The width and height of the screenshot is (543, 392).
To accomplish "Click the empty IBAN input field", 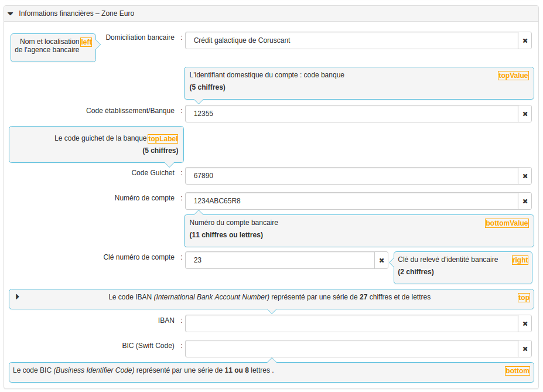I will pyautogui.click(x=351, y=323).
